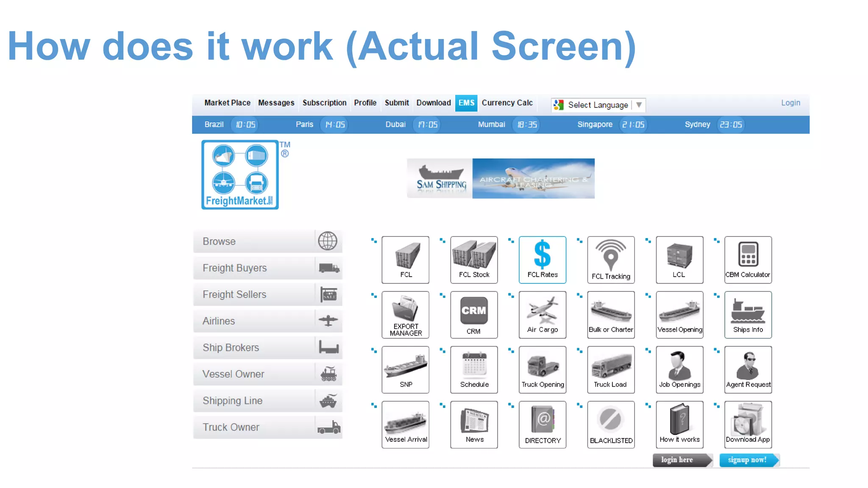Open the FCL Stock icon
The height and width of the screenshot is (488, 868).
tap(474, 260)
